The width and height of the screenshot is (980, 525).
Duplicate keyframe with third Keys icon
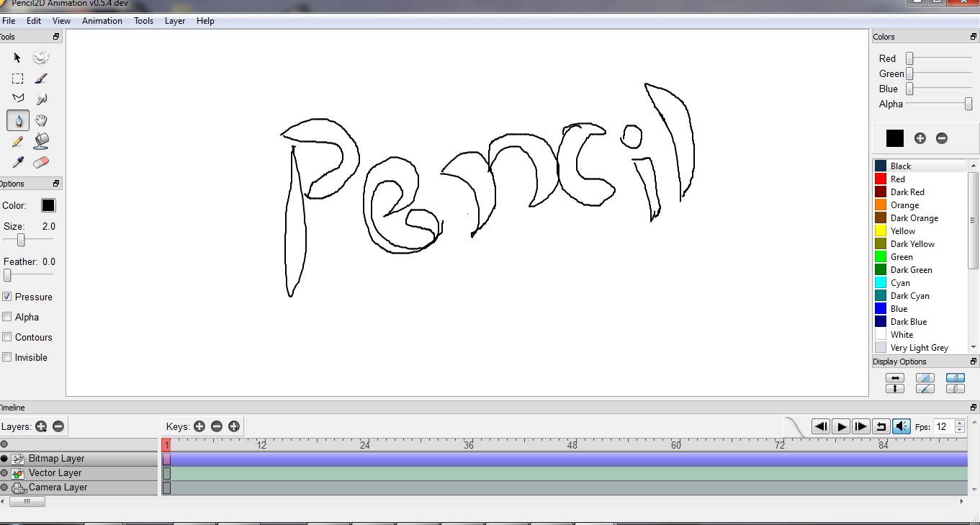pyautogui.click(x=234, y=426)
